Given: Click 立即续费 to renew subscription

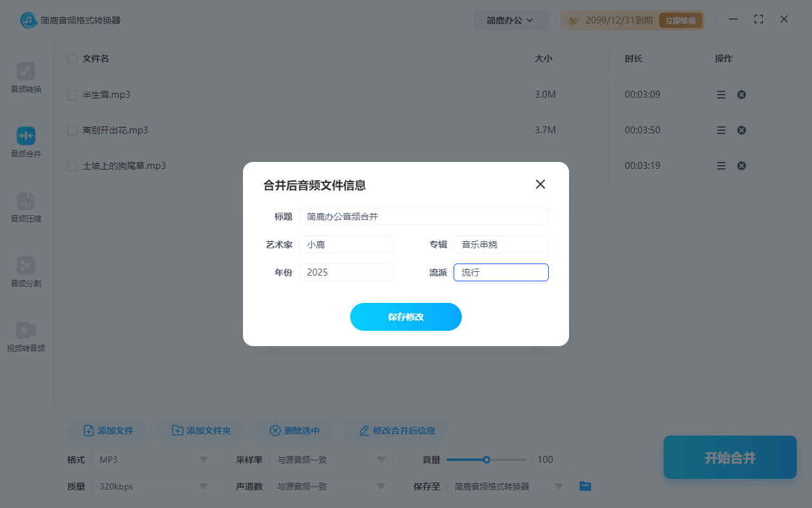Looking at the screenshot, I should click(680, 20).
